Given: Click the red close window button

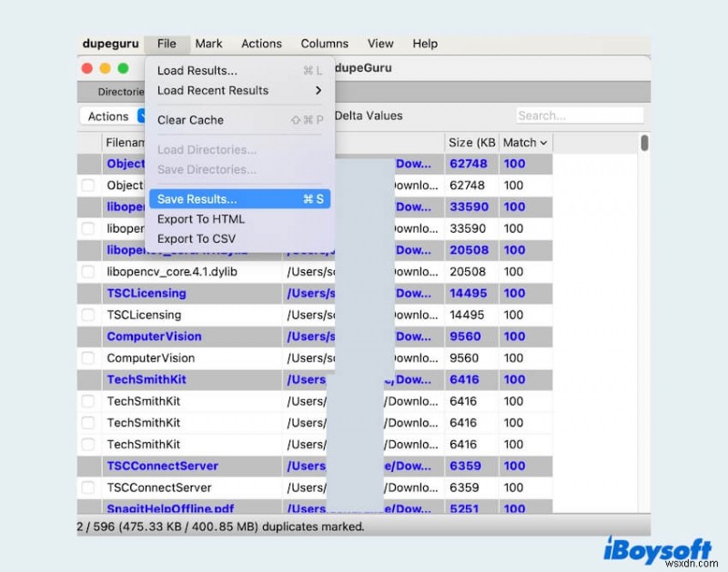Looking at the screenshot, I should click(86, 68).
